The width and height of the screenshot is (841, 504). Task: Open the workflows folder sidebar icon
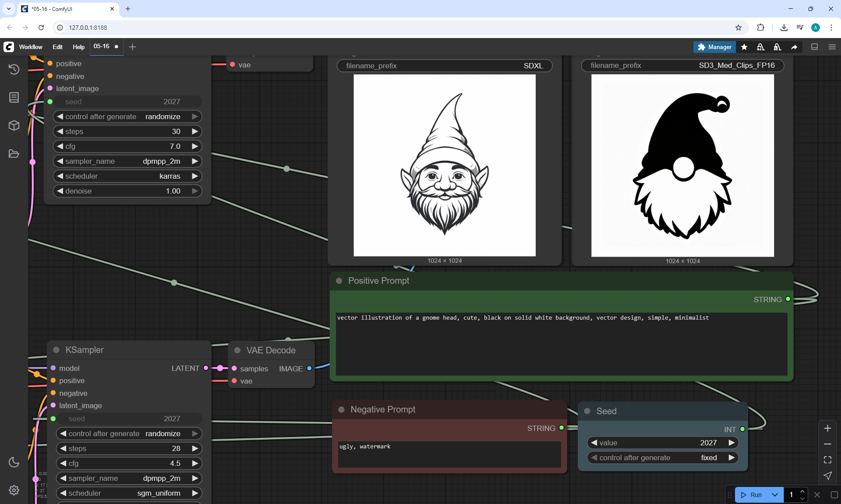tap(14, 154)
